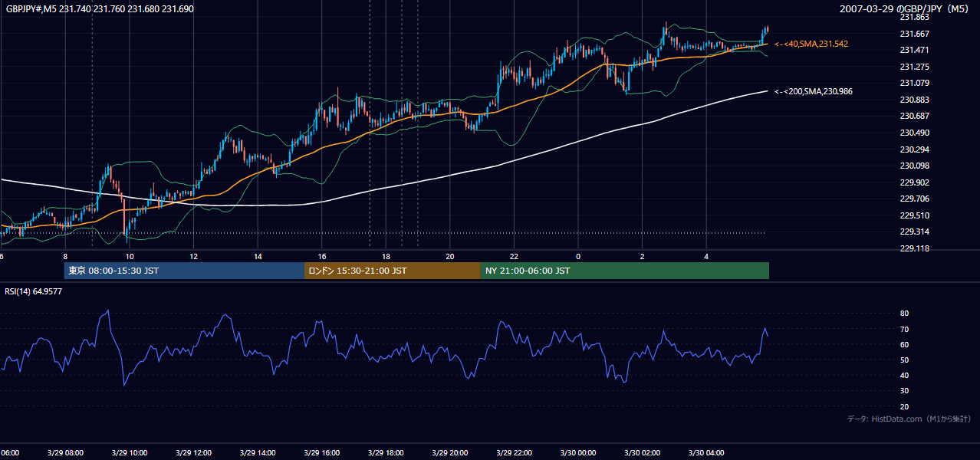Click price level 229.314 on price axis
The height and width of the screenshot is (460, 980).
click(x=914, y=232)
